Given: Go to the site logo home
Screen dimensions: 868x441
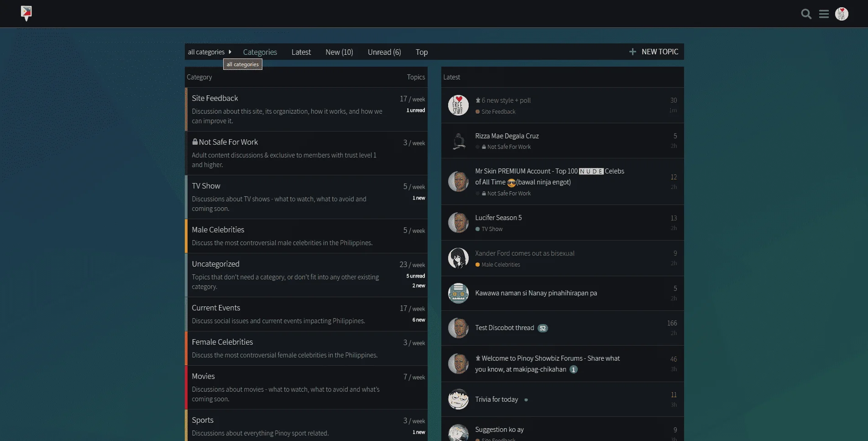Looking at the screenshot, I should tap(26, 13).
